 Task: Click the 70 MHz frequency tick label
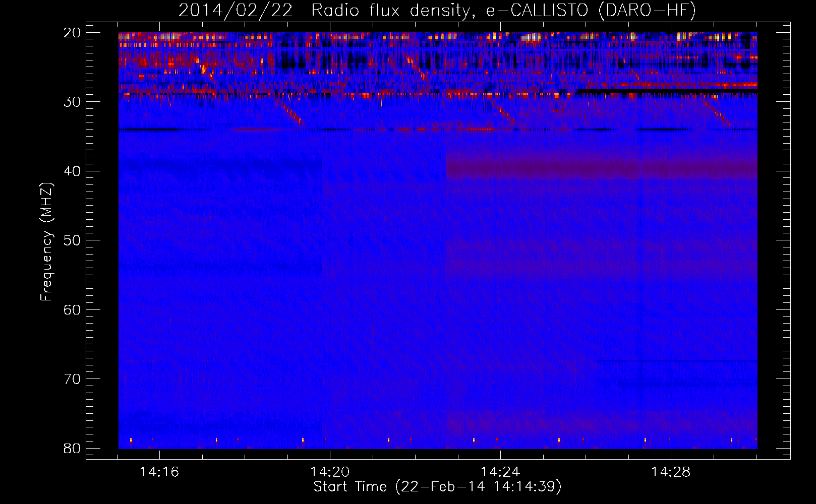[72, 379]
